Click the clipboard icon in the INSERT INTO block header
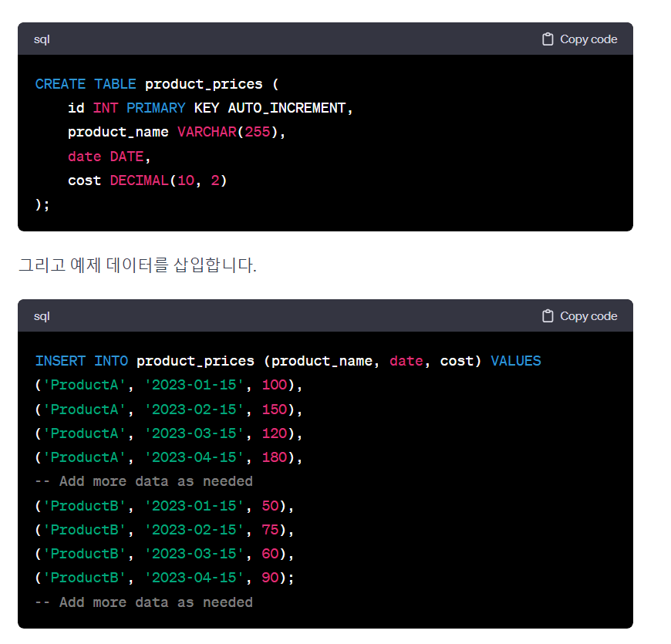 [x=548, y=315]
